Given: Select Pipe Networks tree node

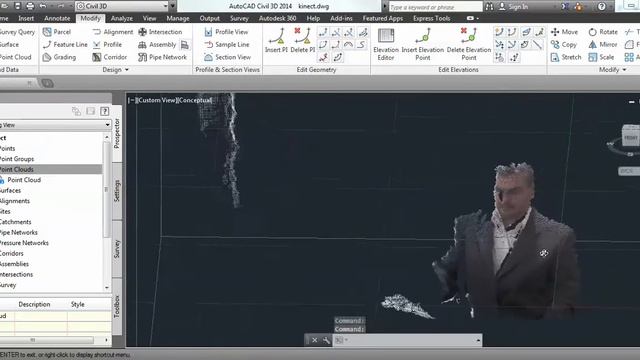Looking at the screenshot, I should 18,232.
